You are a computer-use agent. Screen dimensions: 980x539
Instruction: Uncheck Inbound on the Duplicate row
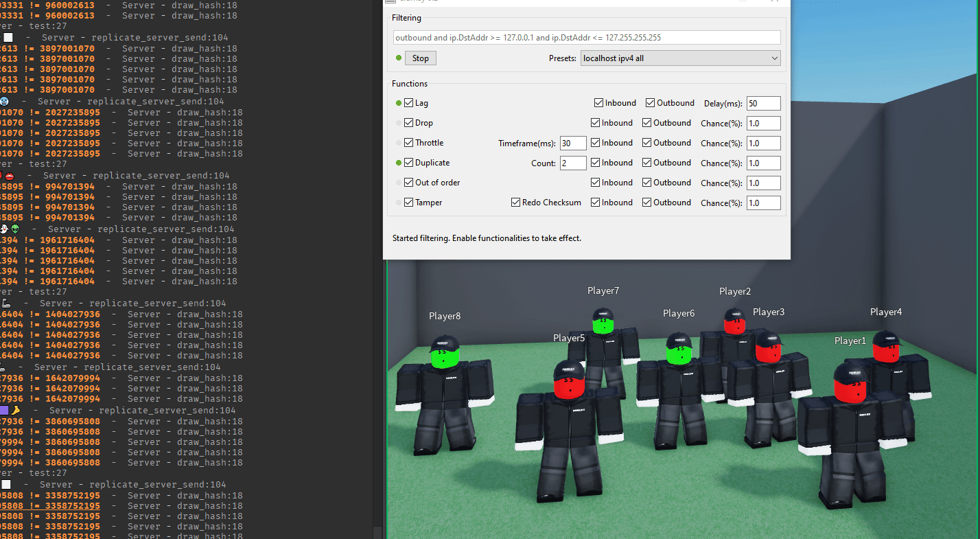point(596,163)
